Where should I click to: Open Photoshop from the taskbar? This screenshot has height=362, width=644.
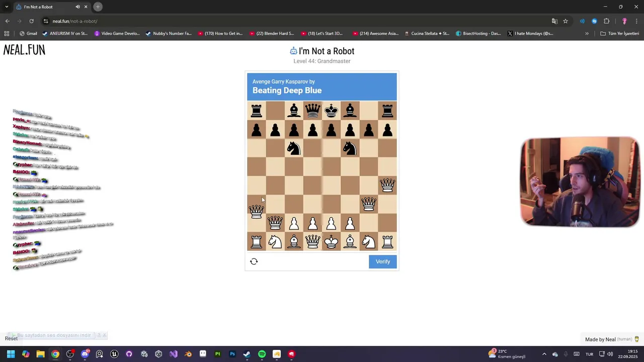(232, 354)
